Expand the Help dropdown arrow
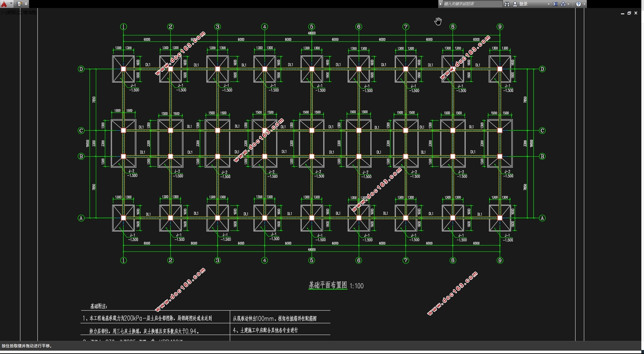Screen dimensions: 644x354 point(584,4)
